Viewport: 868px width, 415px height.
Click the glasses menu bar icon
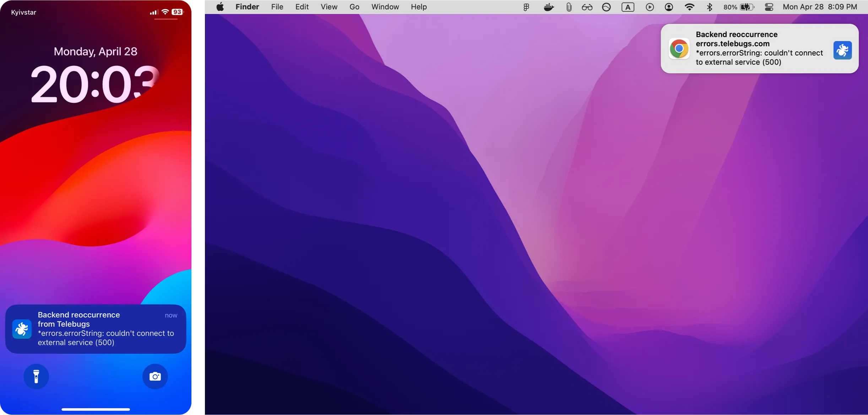pos(587,7)
